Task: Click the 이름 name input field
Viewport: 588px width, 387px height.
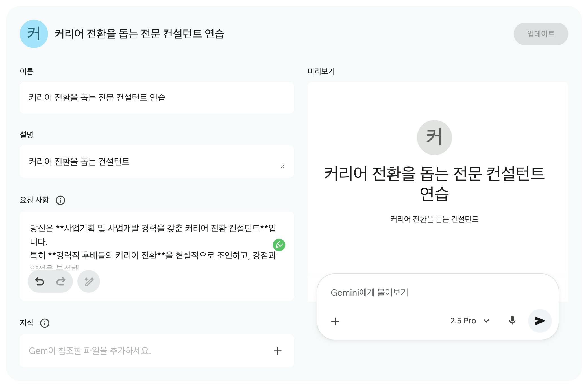Action: coord(156,98)
